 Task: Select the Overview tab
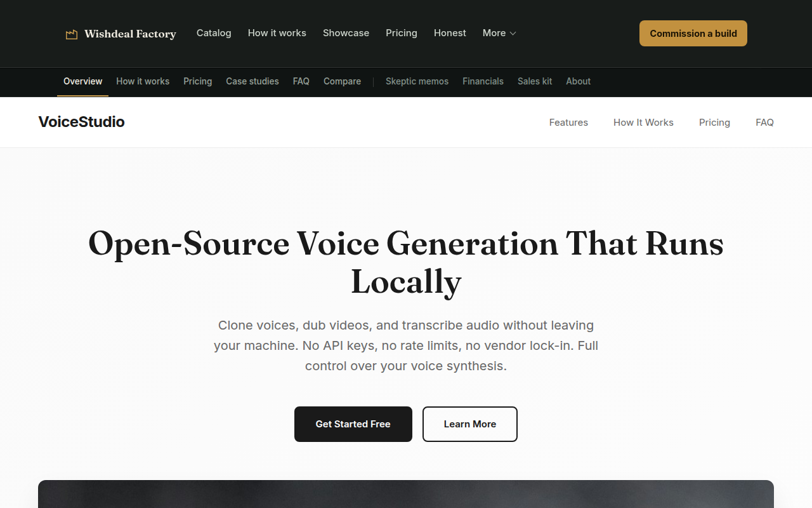(x=82, y=81)
